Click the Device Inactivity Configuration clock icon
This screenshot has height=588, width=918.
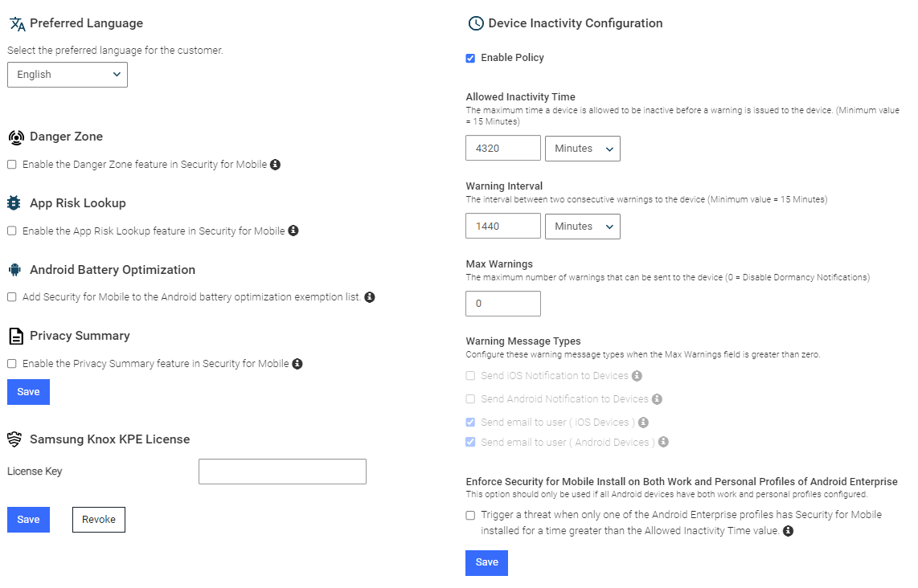click(474, 23)
